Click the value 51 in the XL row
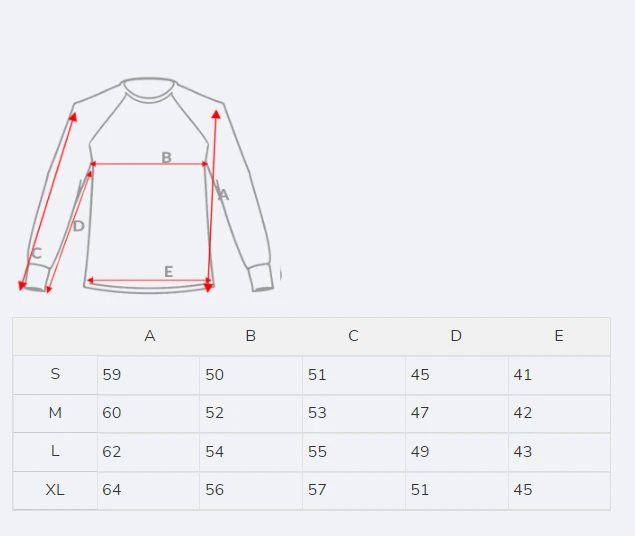Image resolution: width=635 pixels, height=536 pixels. click(x=420, y=489)
